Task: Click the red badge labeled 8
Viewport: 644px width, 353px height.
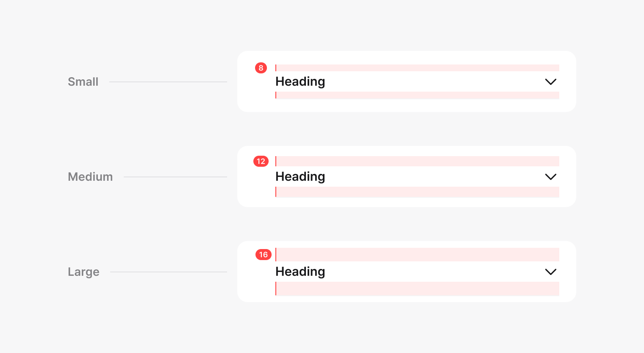Action: point(261,68)
